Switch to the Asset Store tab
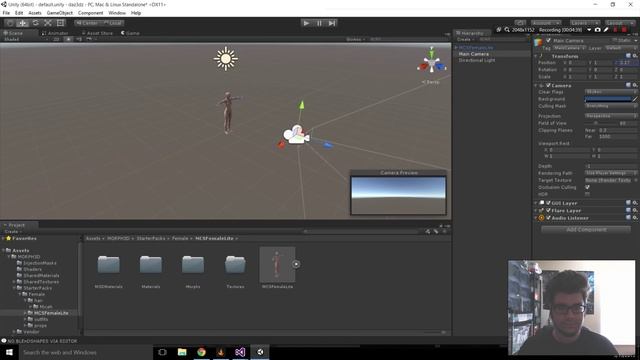640x360 pixels. click(x=97, y=33)
